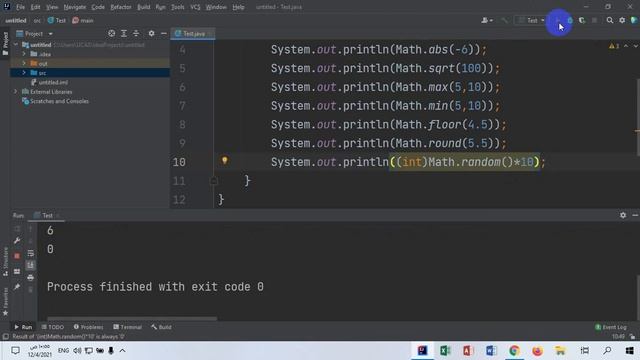Click the untitled project breadcrumb
The image size is (640, 360).
[16, 20]
